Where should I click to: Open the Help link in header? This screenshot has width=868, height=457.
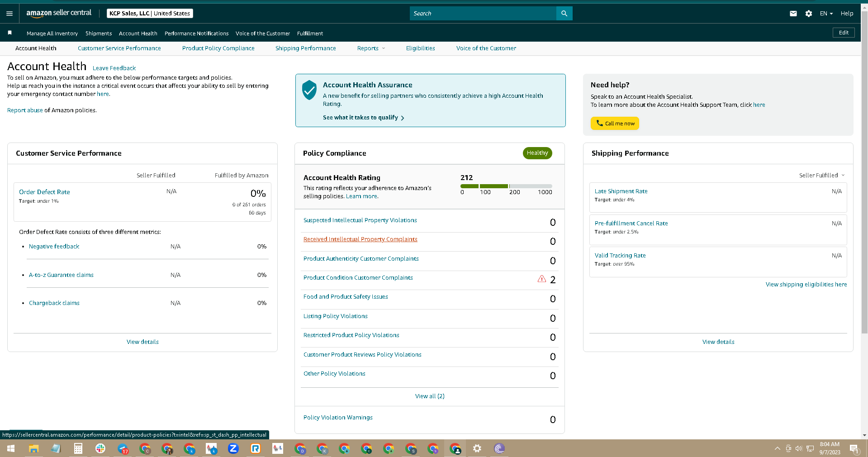(x=847, y=14)
